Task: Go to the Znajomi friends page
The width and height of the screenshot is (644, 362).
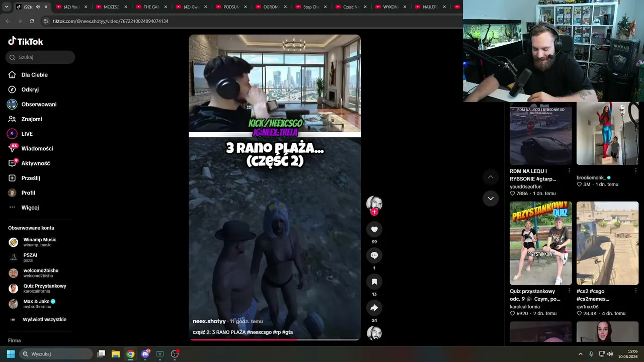Action: [x=25, y=119]
